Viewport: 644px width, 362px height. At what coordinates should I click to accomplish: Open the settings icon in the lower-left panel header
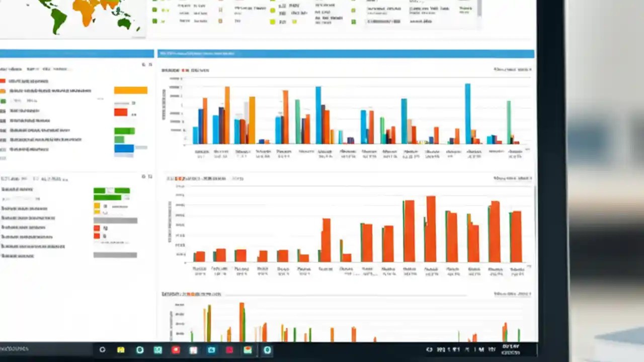coord(143,177)
